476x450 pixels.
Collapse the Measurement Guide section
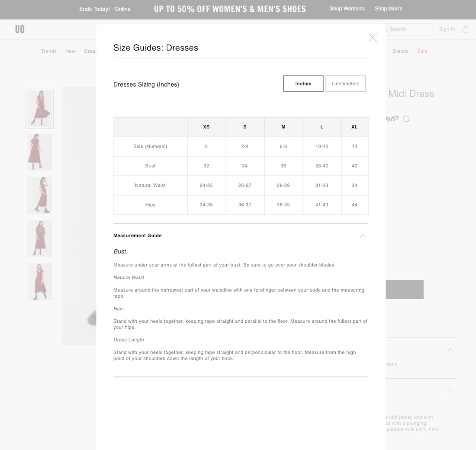point(363,236)
